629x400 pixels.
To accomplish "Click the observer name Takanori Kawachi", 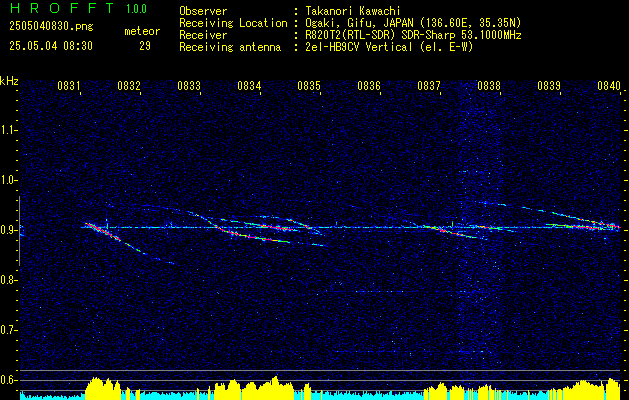I will click(352, 11).
